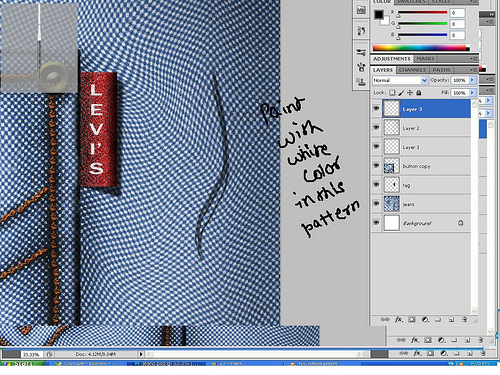The image size is (500, 375).
Task: Select the Layer 1 row
Action: coord(421,147)
